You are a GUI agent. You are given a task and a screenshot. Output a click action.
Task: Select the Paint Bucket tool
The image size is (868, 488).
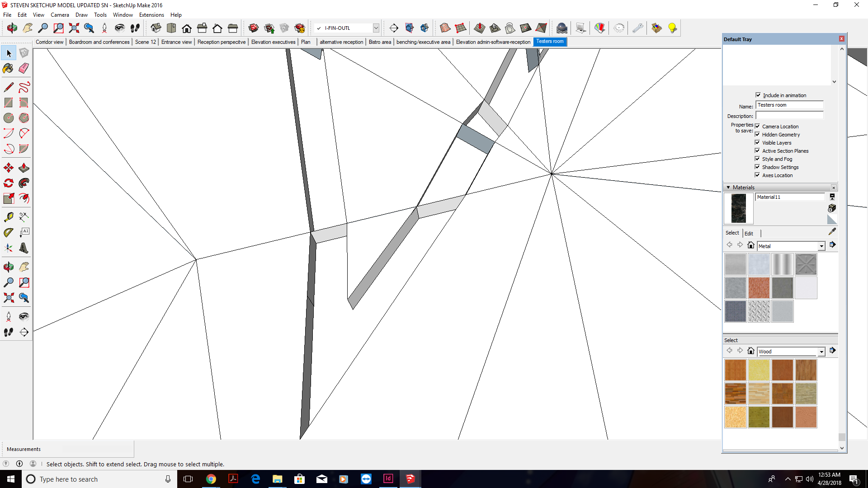coord(8,68)
